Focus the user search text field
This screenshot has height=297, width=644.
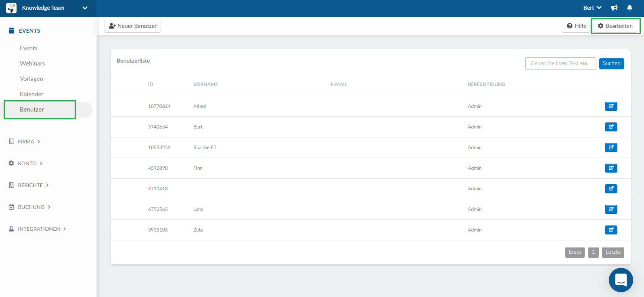[x=560, y=63]
